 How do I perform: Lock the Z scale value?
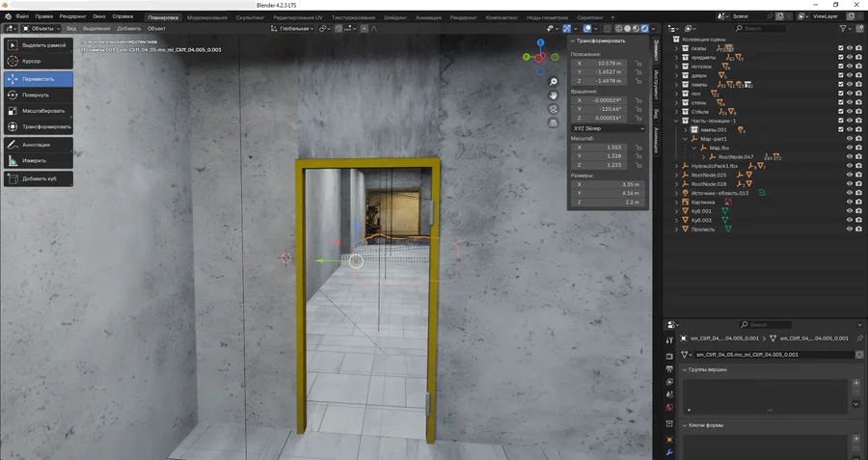[x=638, y=165]
